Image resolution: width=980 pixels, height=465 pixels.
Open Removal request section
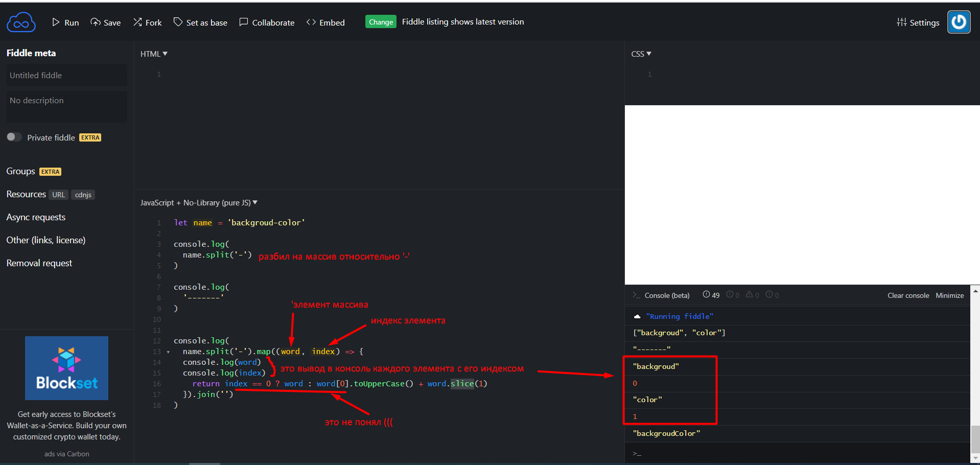coord(39,263)
